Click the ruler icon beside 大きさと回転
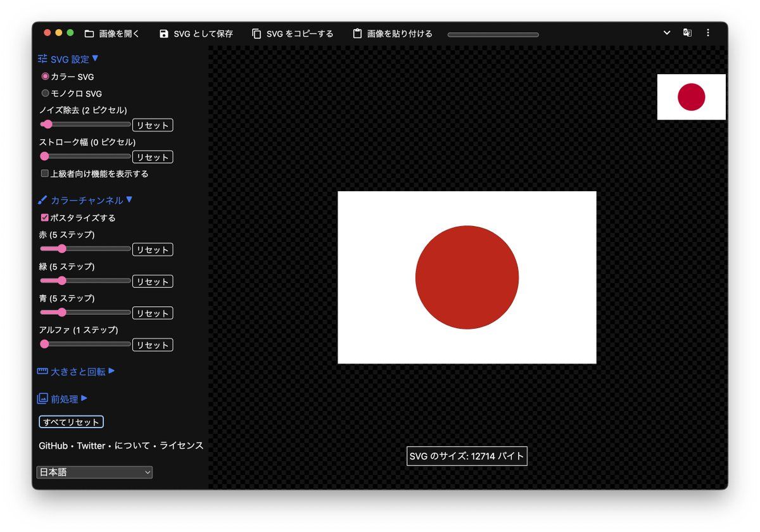The height and width of the screenshot is (532, 760). [x=42, y=371]
